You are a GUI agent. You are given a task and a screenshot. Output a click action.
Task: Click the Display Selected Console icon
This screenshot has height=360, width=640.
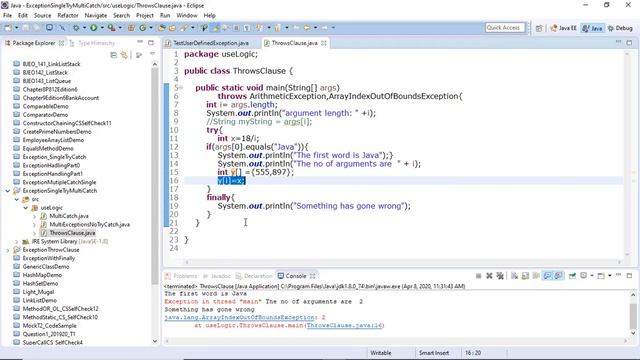point(584,276)
